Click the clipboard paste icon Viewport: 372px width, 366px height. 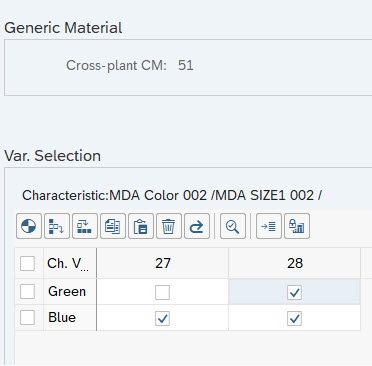[x=141, y=226]
